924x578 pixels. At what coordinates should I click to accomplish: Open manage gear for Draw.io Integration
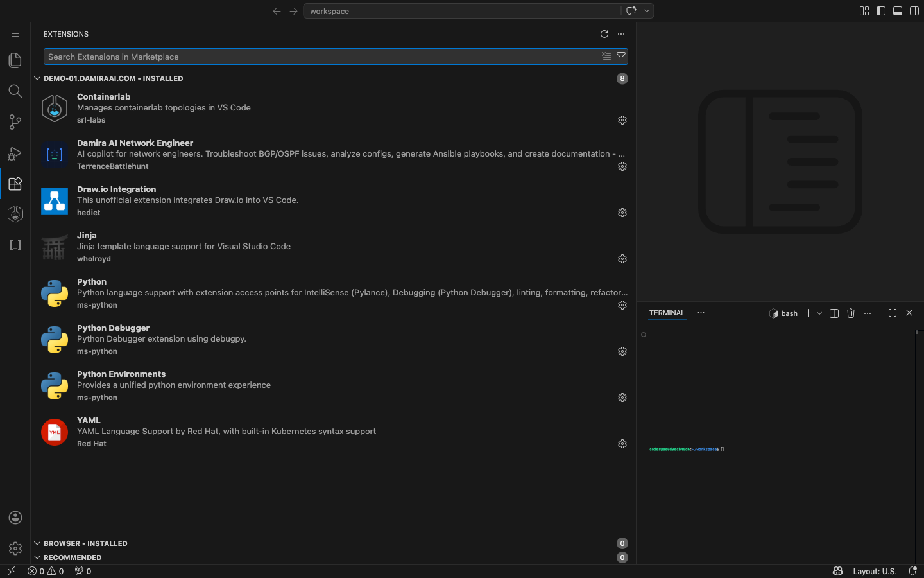click(622, 213)
